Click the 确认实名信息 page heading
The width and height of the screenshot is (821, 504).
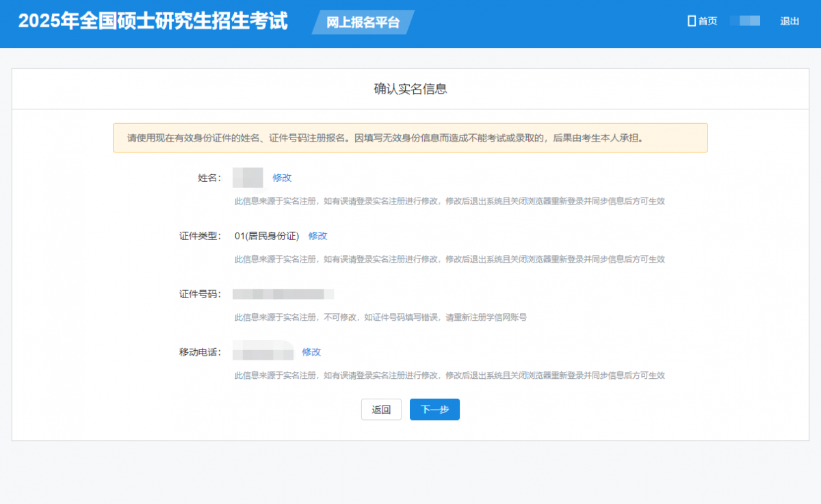tap(410, 89)
